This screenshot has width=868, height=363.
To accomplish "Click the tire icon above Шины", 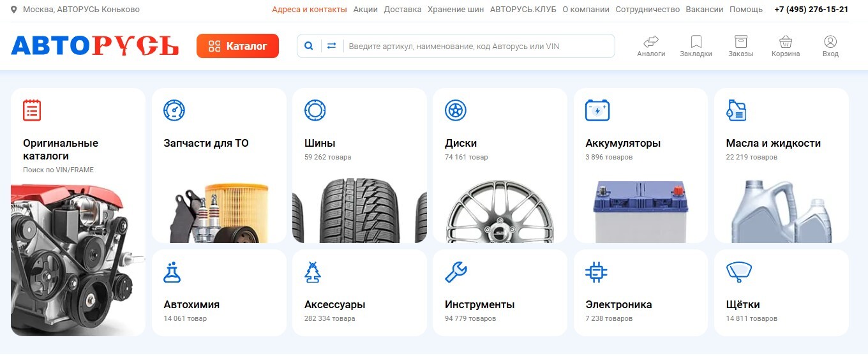I will pos(315,110).
